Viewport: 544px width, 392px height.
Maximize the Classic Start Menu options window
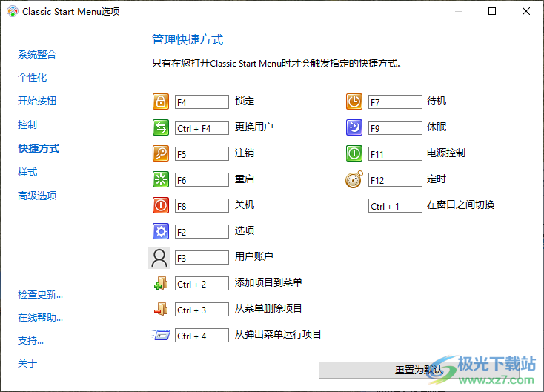(x=492, y=11)
